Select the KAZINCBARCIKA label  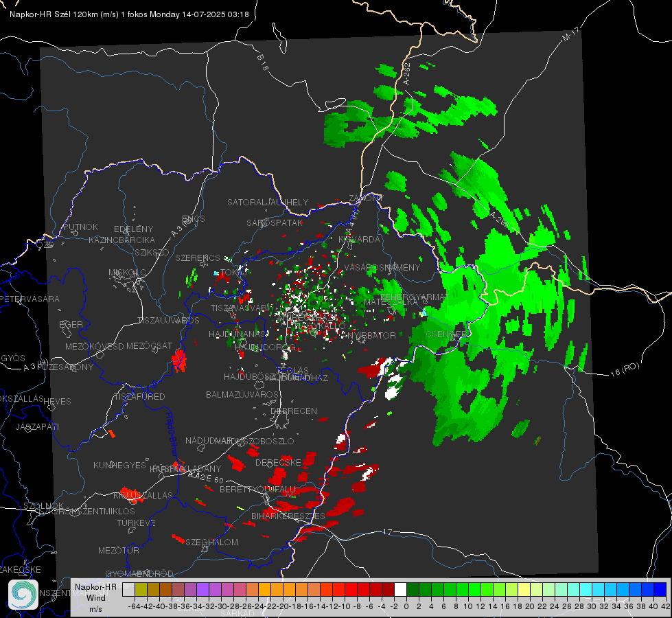click(x=121, y=240)
